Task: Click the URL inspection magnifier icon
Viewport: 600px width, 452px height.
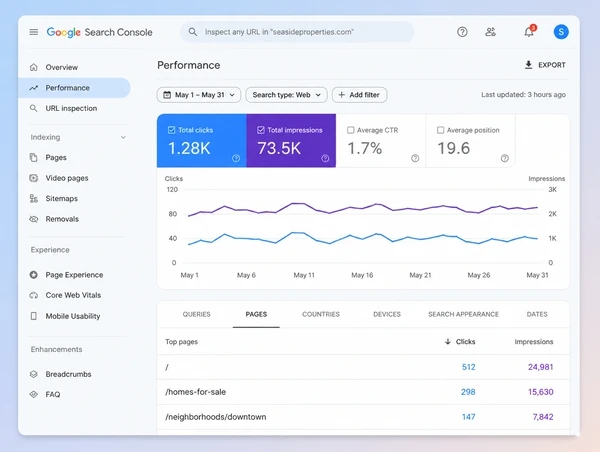Action: [34, 108]
